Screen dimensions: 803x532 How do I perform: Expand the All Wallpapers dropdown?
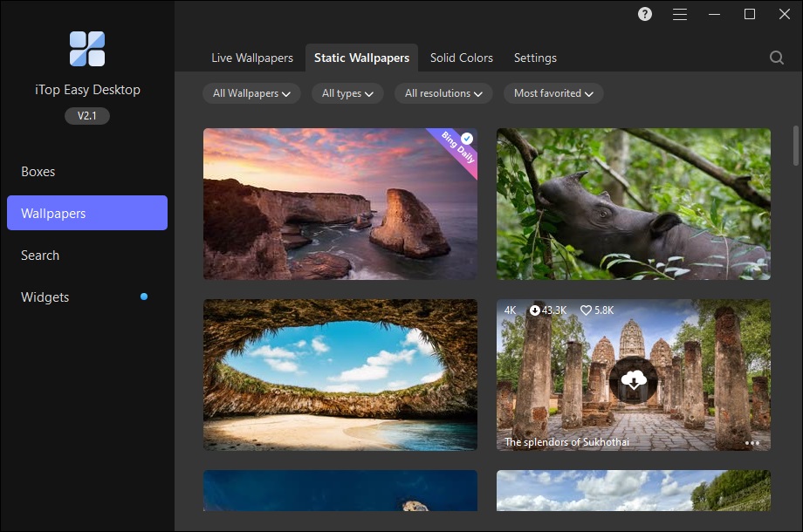[x=251, y=93]
